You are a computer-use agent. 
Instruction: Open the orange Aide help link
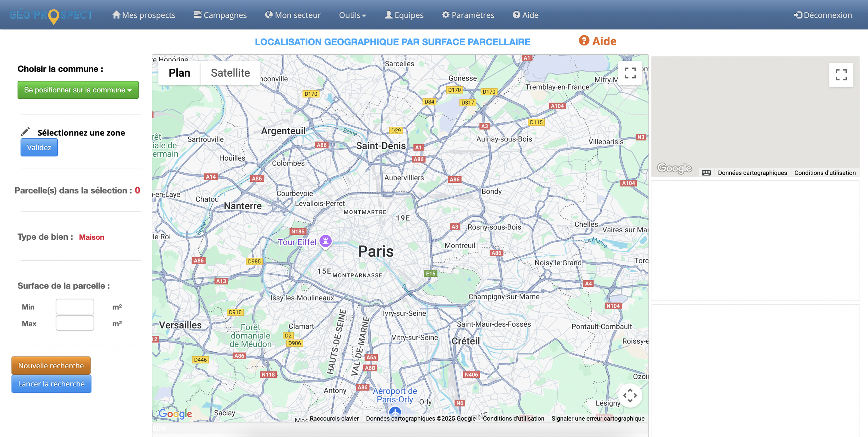click(x=598, y=41)
